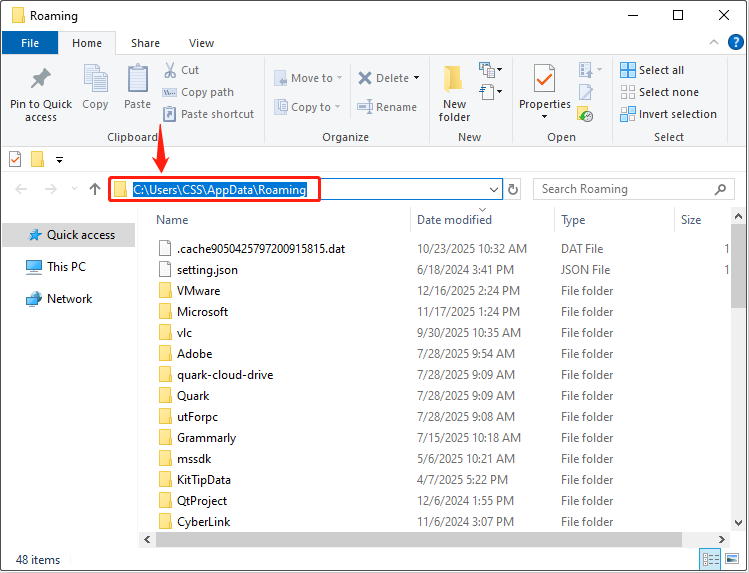The height and width of the screenshot is (573, 749).
Task: Click the Cut scissors icon
Action: 170,70
